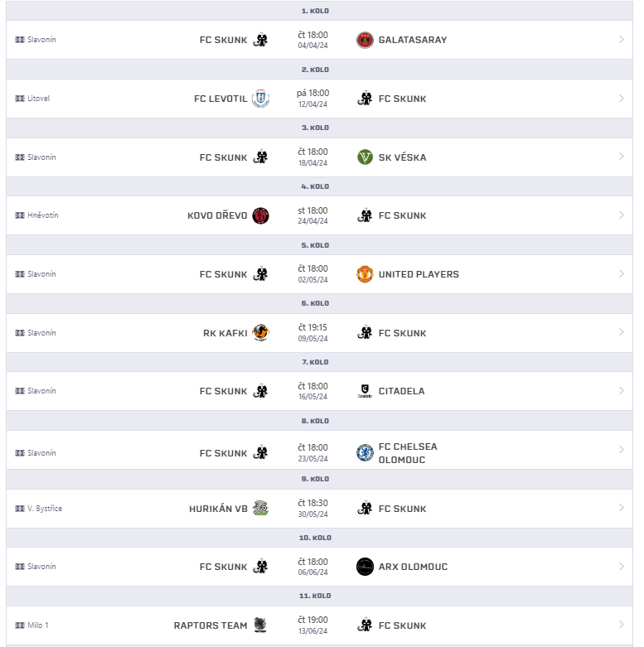
Task: Click the green SK Véska logo
Action: point(365,157)
